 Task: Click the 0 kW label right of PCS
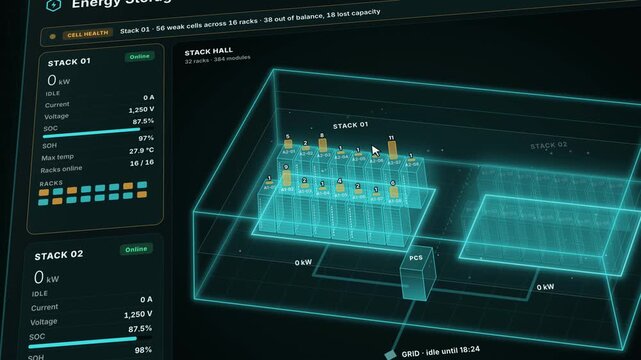click(545, 287)
